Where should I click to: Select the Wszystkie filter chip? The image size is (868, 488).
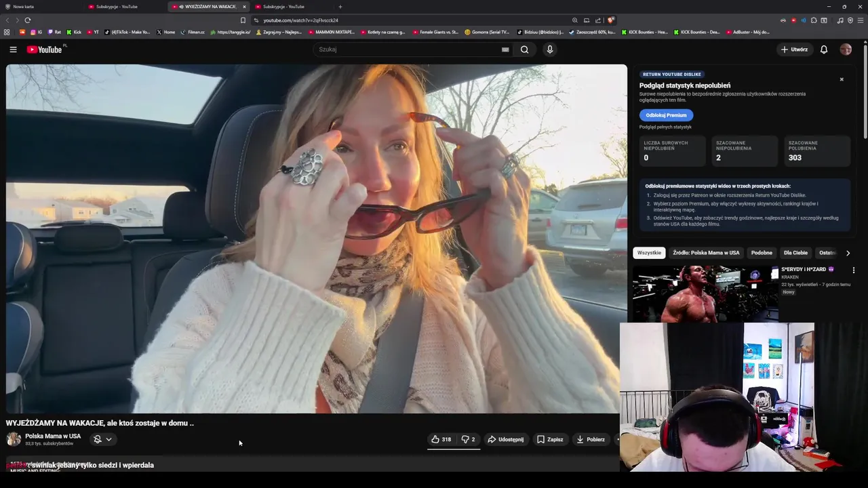649,253
